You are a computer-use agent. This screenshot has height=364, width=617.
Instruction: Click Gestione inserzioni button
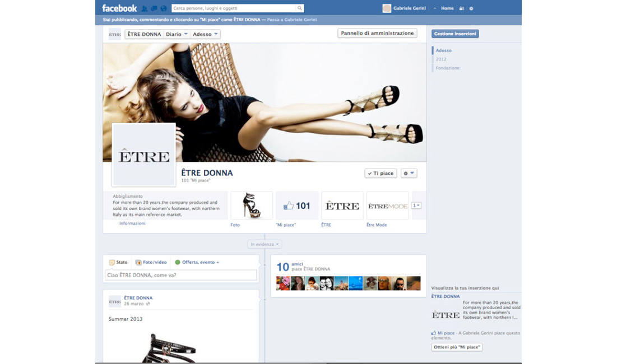tap(455, 34)
